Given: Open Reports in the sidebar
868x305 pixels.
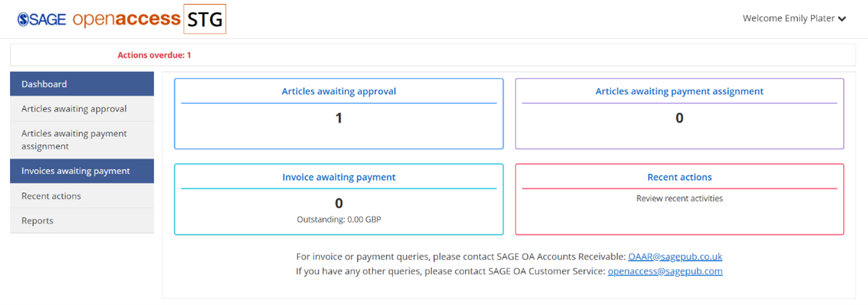Looking at the screenshot, I should click(x=82, y=220).
